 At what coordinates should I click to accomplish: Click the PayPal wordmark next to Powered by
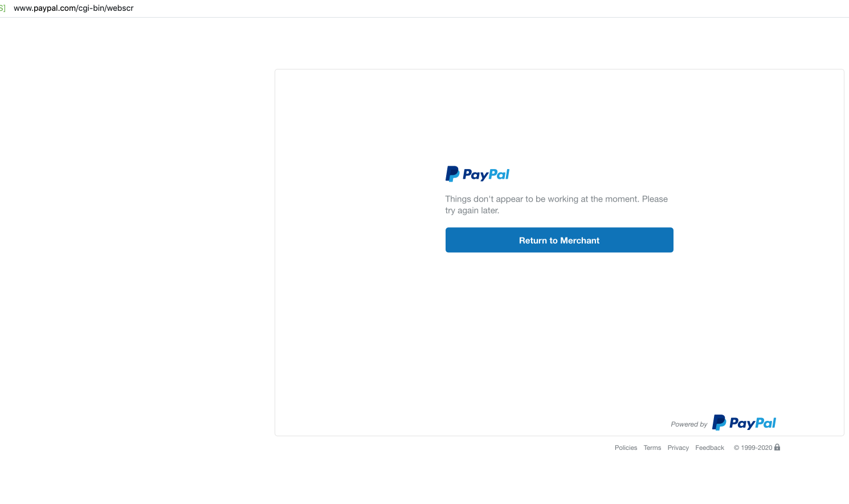[753, 423]
